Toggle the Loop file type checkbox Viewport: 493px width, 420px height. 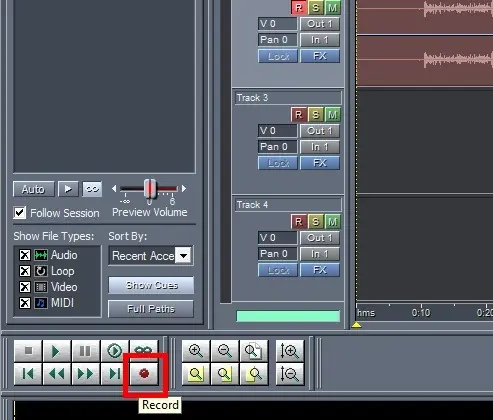coord(25,271)
